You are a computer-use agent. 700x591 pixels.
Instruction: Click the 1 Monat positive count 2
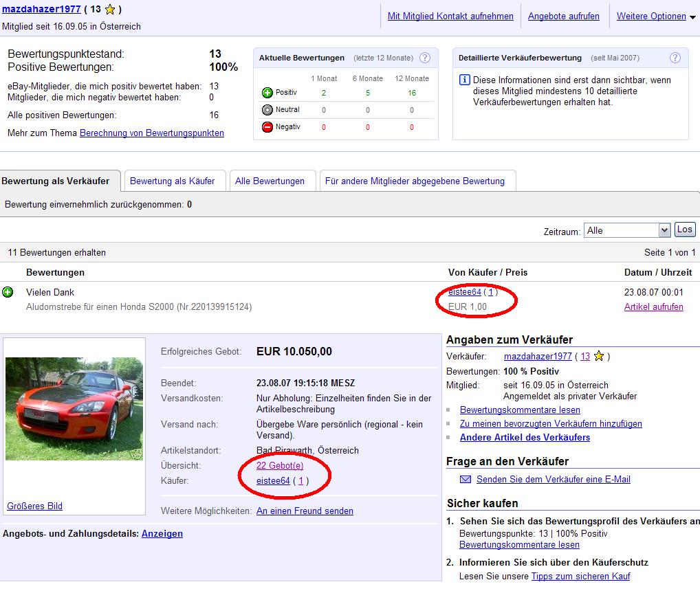[324, 93]
